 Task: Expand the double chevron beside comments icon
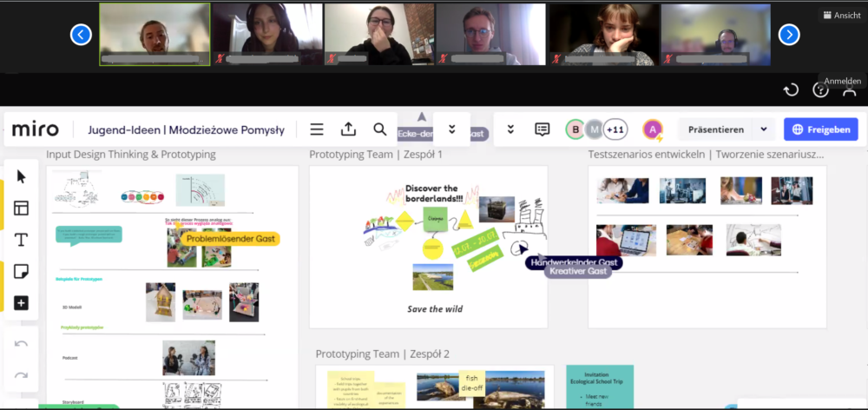tap(510, 129)
